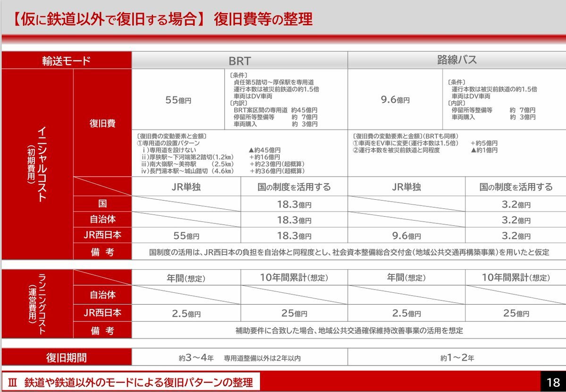Select the 輸送モード header cell
This screenshot has height=392, width=566.
(x=67, y=60)
